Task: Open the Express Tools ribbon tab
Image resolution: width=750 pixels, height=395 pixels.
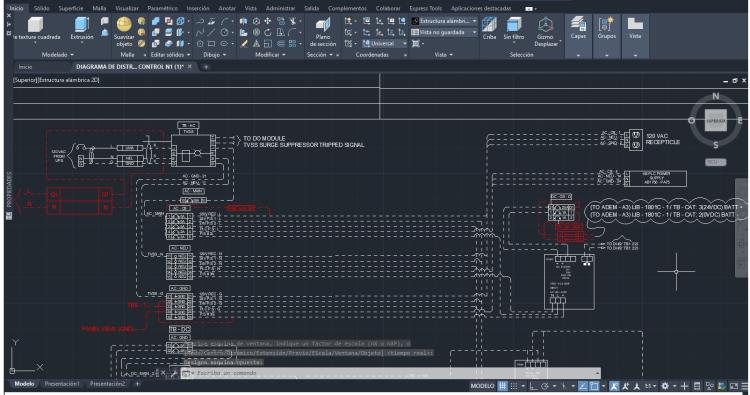Action: point(425,8)
